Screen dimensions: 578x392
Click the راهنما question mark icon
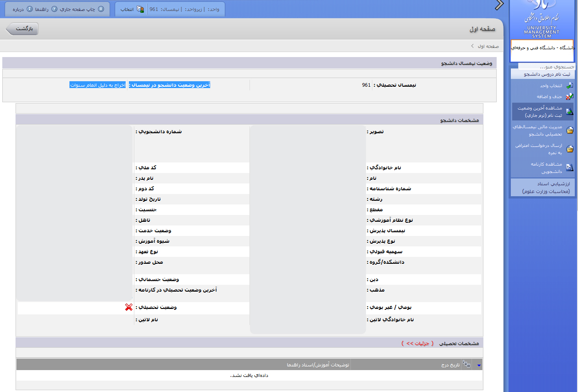[x=54, y=9]
